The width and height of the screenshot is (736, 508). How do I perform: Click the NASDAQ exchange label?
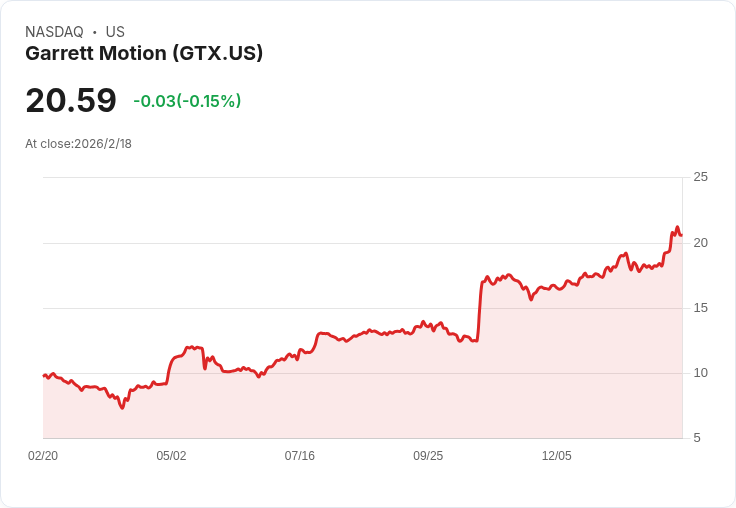54,32
